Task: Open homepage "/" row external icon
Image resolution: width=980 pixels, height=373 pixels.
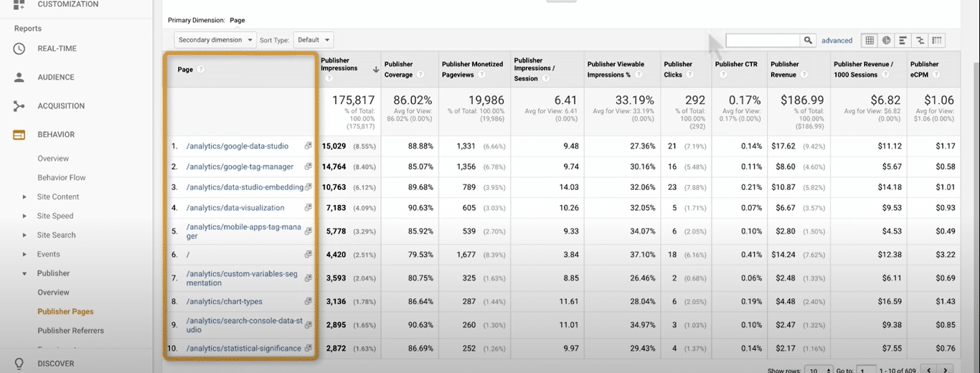Action: [308, 254]
